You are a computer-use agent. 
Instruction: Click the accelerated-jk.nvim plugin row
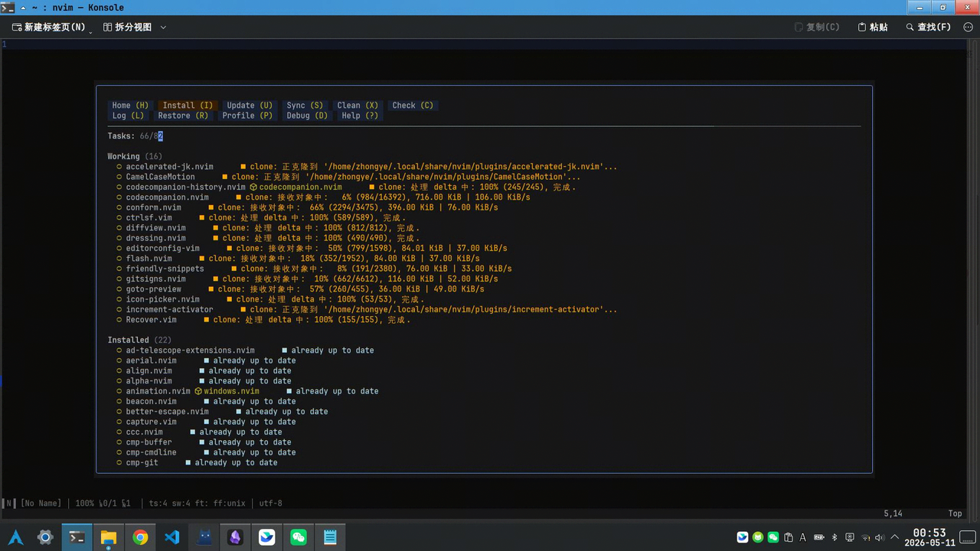click(x=170, y=166)
